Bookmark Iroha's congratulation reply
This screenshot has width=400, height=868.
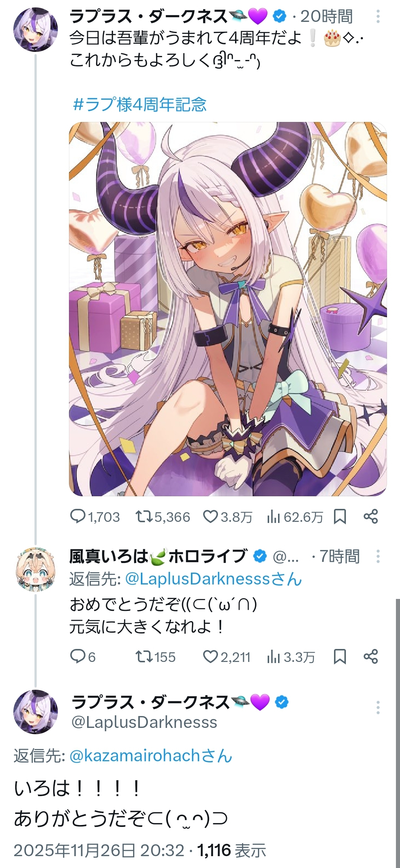340,656
